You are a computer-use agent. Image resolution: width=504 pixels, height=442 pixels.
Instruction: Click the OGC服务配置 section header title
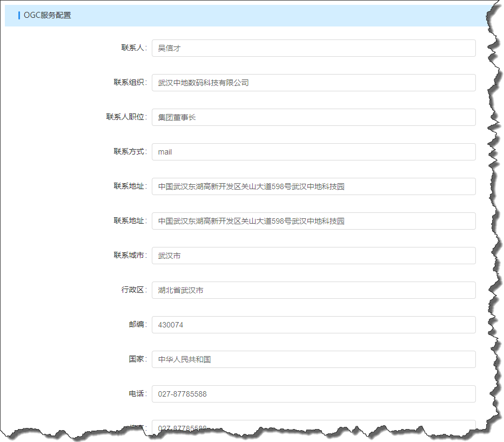[47, 15]
